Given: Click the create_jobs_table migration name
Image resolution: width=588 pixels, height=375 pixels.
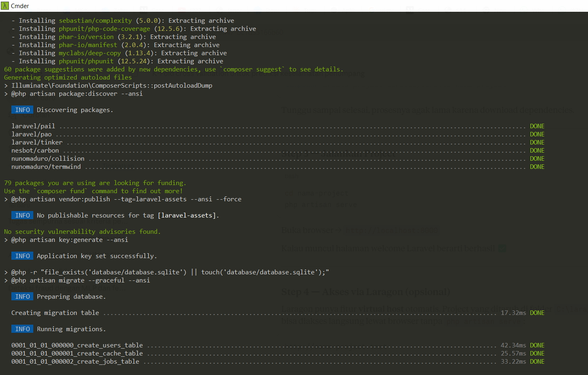Looking at the screenshot, I should pyautogui.click(x=75, y=362).
